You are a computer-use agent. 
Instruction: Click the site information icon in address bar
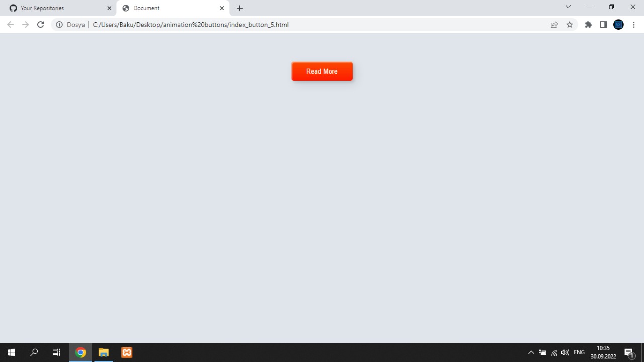coord(59,24)
